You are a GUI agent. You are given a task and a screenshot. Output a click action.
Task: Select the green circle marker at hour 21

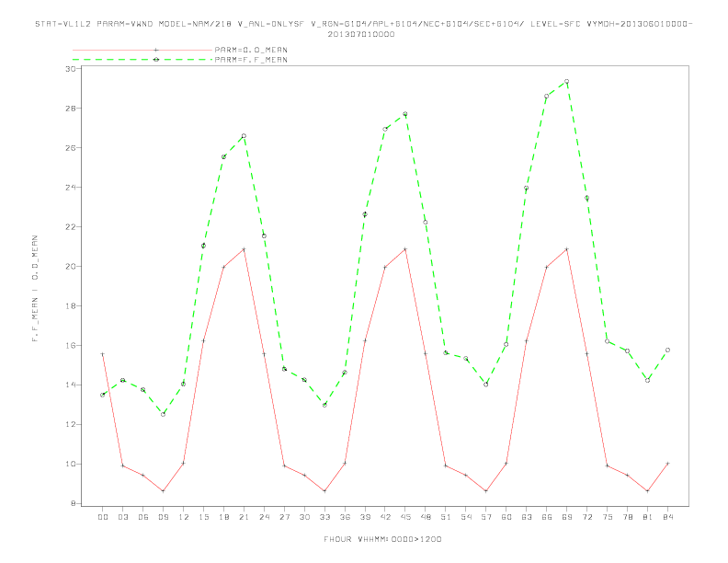click(244, 136)
